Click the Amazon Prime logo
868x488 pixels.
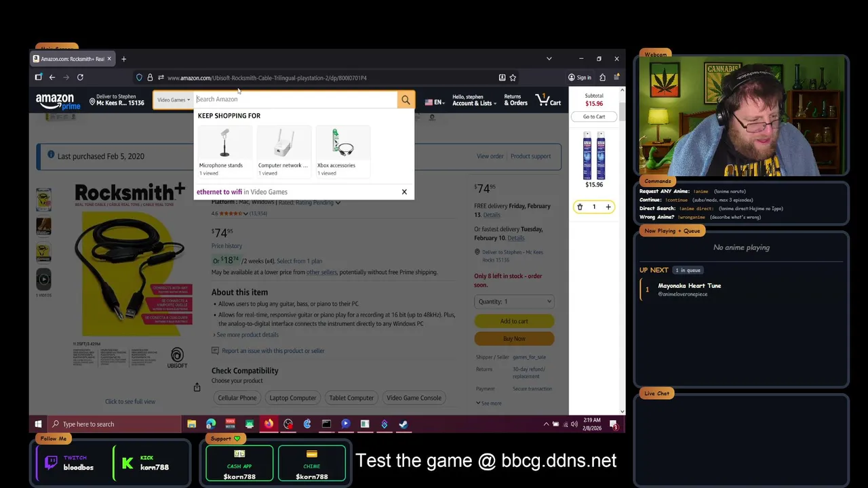click(58, 102)
